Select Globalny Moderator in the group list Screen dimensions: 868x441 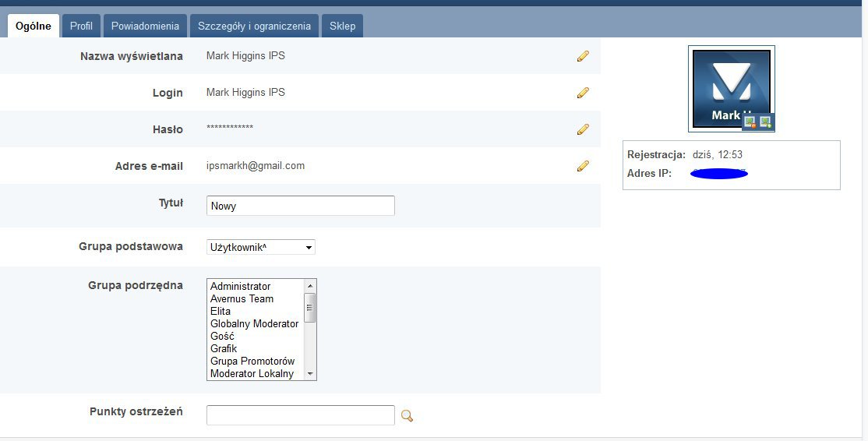click(x=254, y=323)
